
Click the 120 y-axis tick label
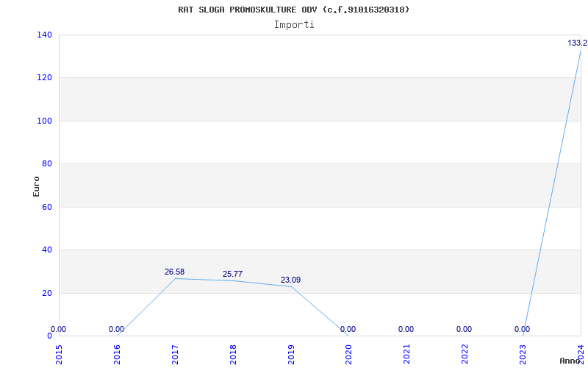(44, 78)
